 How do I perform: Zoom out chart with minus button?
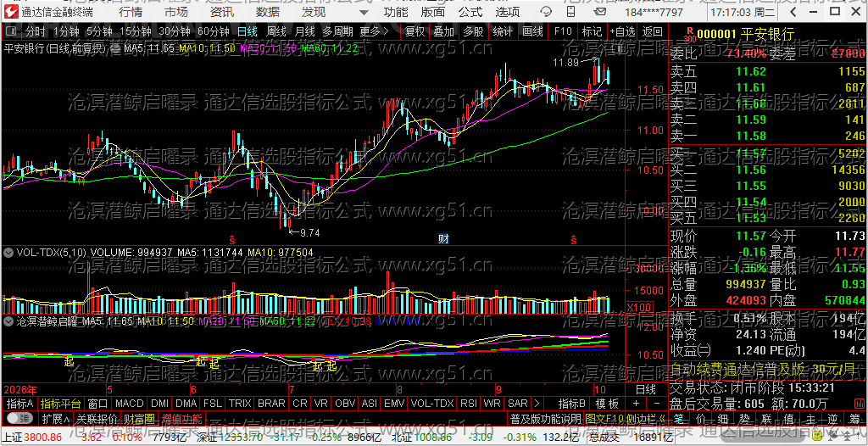tap(657, 404)
